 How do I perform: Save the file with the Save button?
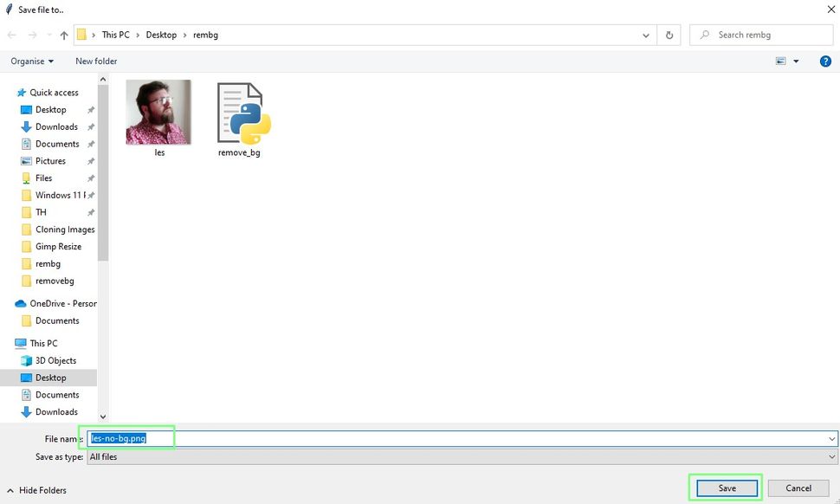click(725, 488)
